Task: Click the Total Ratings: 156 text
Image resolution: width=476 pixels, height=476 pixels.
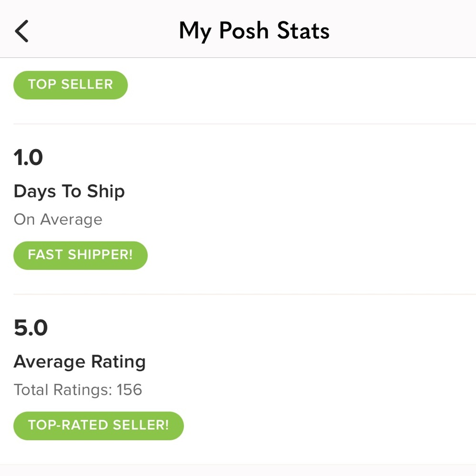Action: click(x=78, y=389)
